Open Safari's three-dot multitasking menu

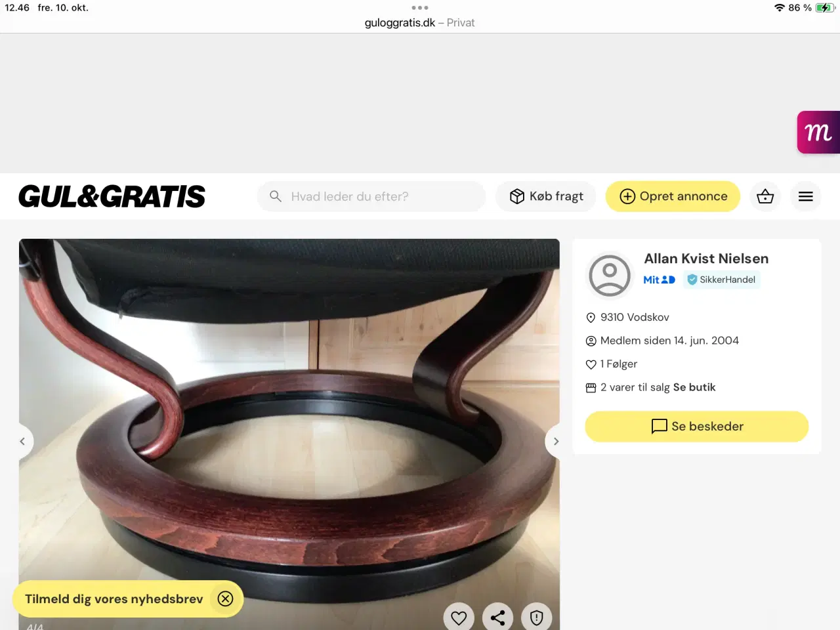tap(420, 8)
